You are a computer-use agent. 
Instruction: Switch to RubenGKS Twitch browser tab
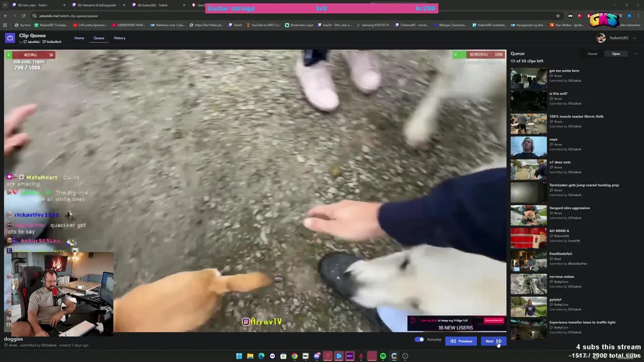[x=158, y=5]
